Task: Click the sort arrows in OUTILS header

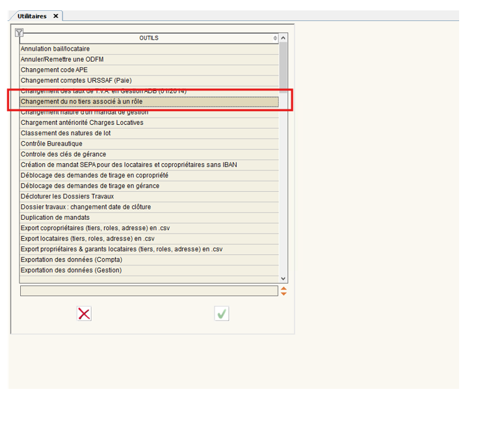Action: pyautogui.click(x=275, y=38)
